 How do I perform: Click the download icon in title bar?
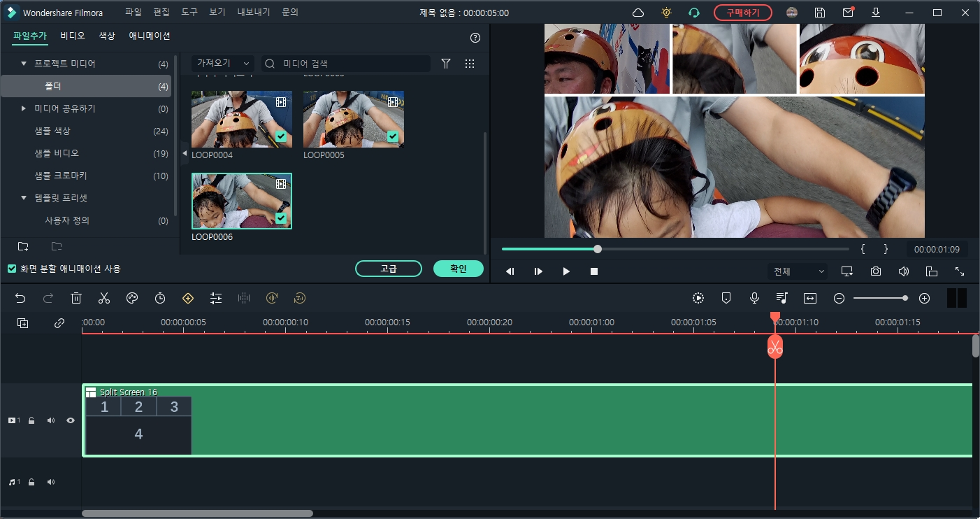876,13
